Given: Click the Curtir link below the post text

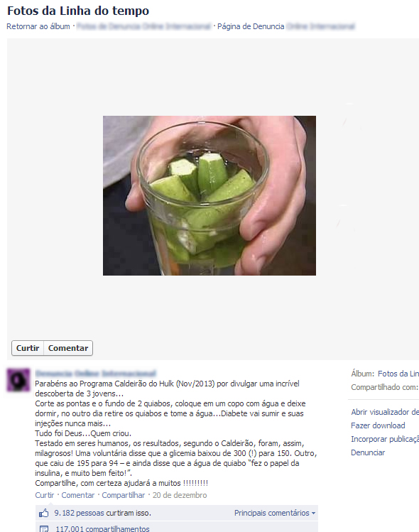Looking at the screenshot, I should pyautogui.click(x=45, y=495).
